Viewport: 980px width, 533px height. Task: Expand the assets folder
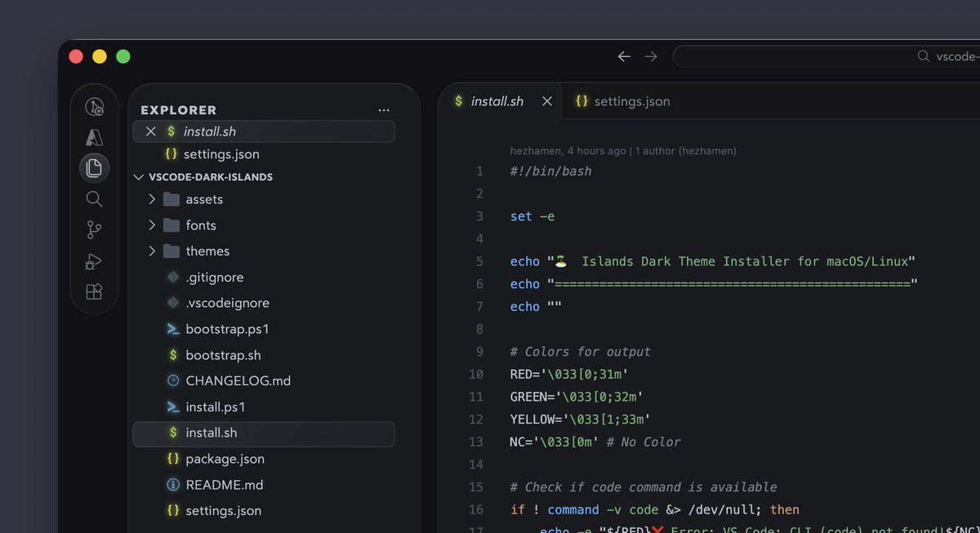152,199
